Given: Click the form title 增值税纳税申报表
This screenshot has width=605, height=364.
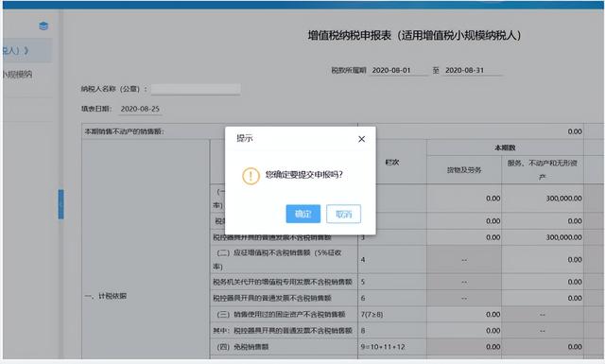Looking at the screenshot, I should [414, 36].
